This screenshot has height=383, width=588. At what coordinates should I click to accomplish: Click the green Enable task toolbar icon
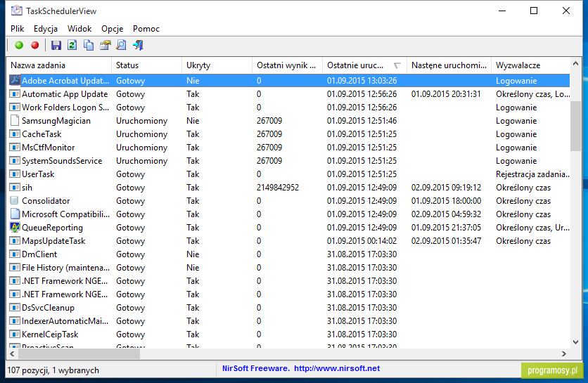[x=19, y=46]
